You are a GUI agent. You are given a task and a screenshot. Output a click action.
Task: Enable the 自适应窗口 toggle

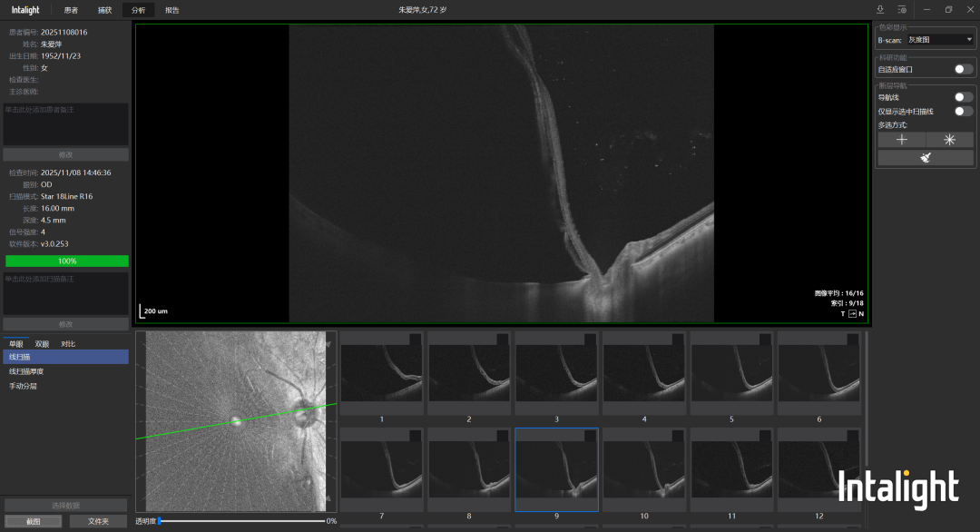[963, 69]
